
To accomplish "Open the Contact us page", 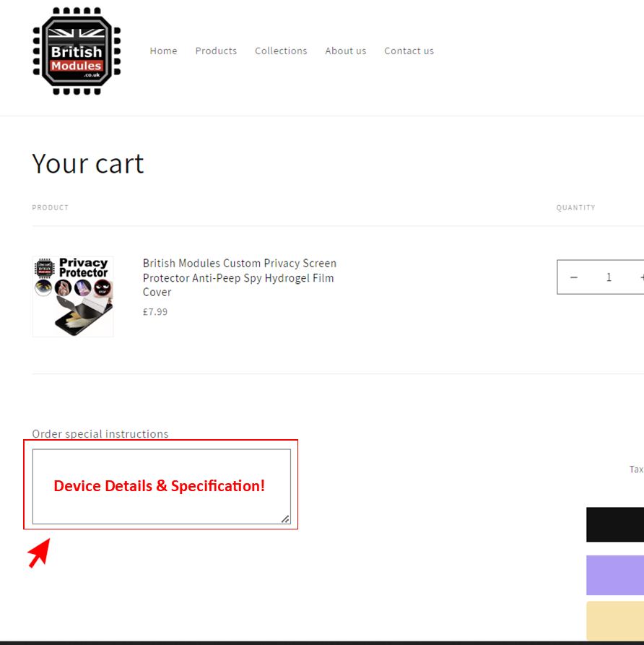I will 409,51.
